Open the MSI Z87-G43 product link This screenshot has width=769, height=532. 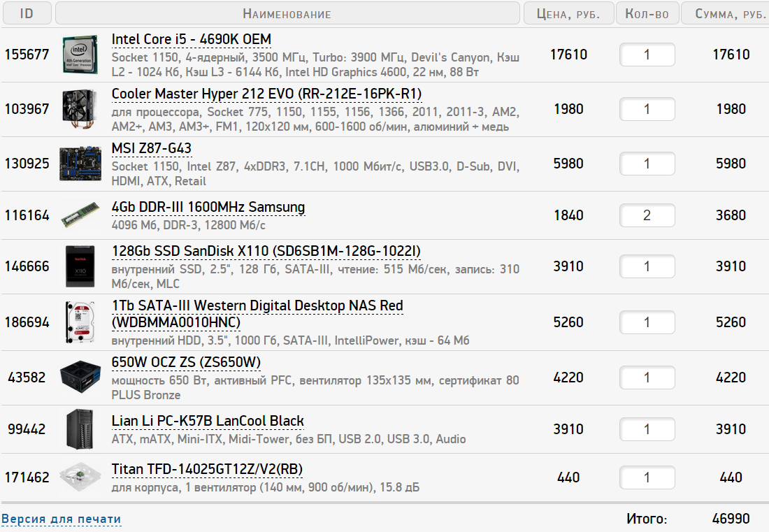tap(152, 148)
